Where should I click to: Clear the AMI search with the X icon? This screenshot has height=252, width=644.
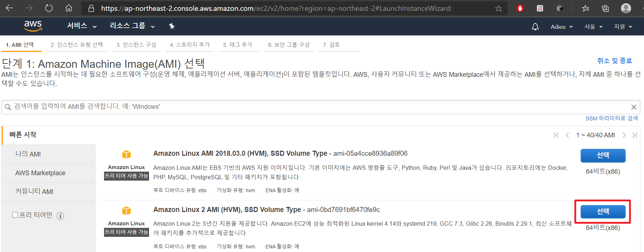pos(634,107)
